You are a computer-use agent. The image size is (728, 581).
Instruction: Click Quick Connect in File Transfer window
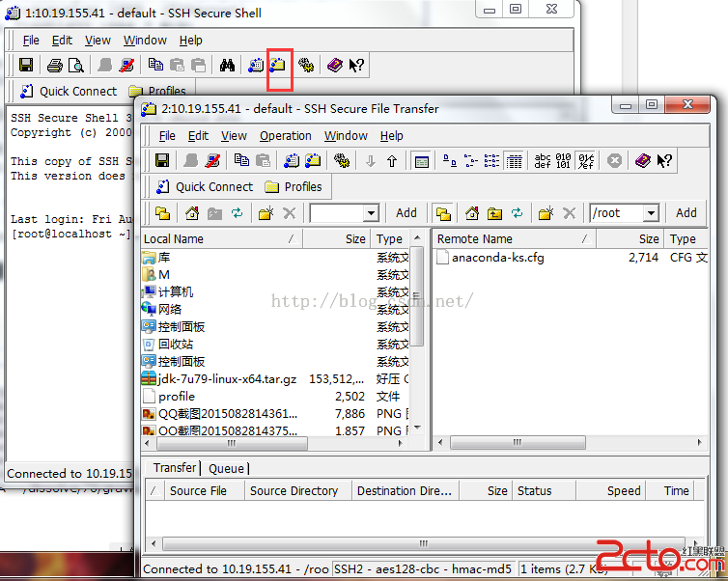pyautogui.click(x=205, y=186)
